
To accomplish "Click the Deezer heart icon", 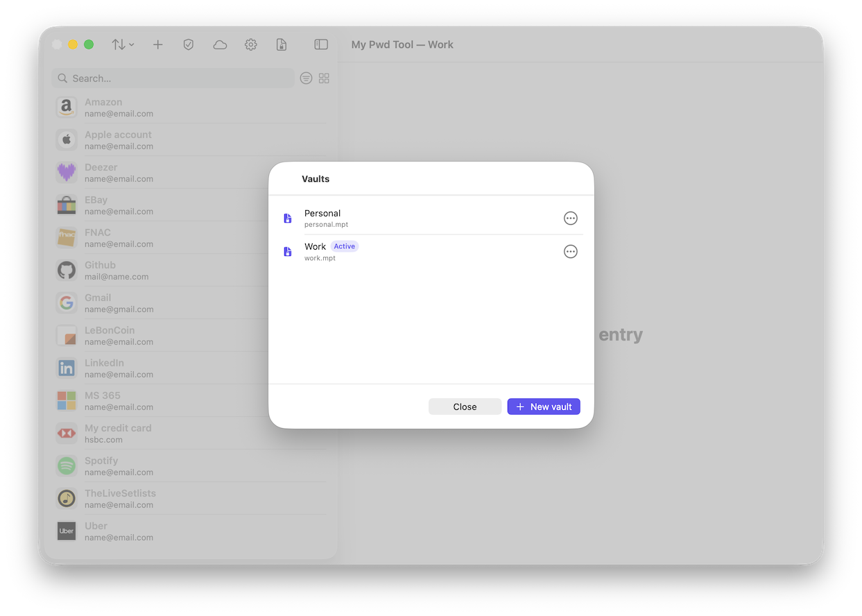I will pos(67,173).
